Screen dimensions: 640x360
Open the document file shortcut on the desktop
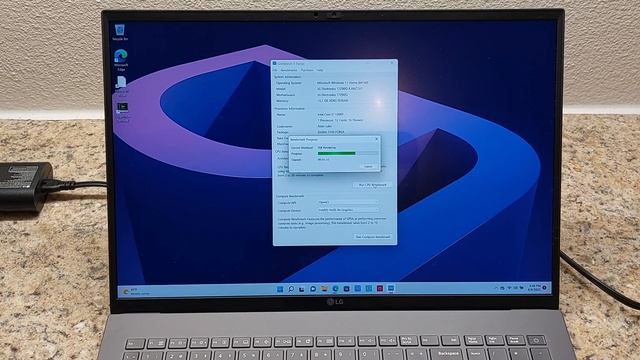[121, 86]
